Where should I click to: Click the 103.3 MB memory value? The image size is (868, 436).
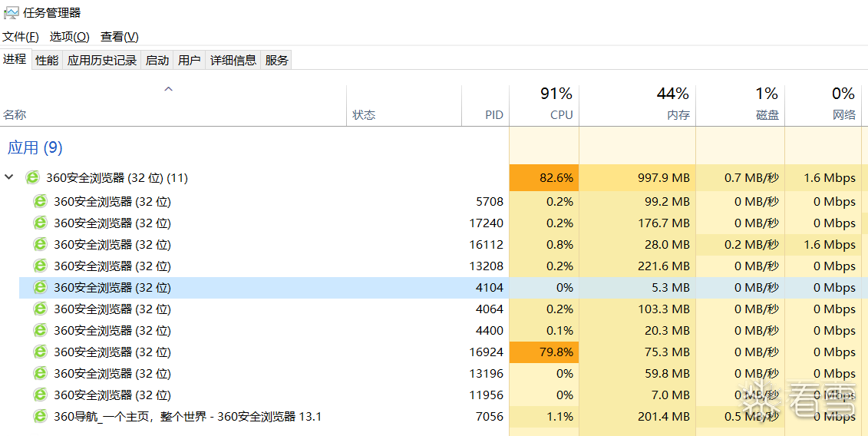pos(662,309)
